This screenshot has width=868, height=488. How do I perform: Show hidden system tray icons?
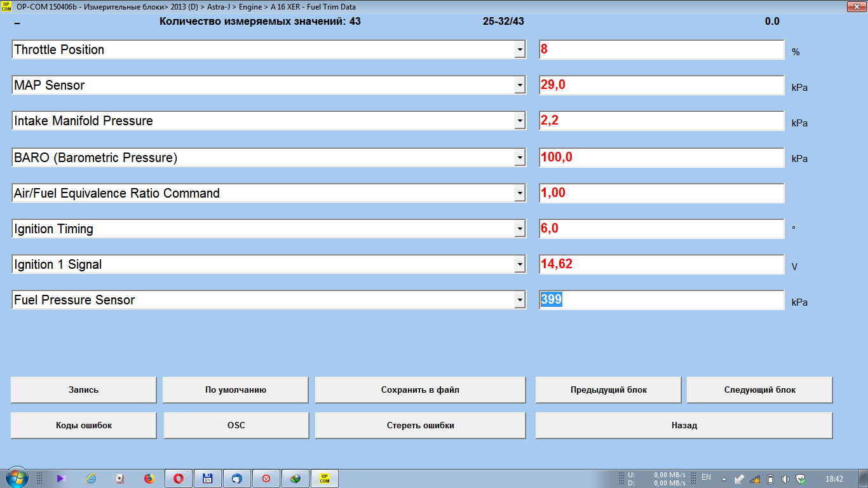[x=724, y=478]
